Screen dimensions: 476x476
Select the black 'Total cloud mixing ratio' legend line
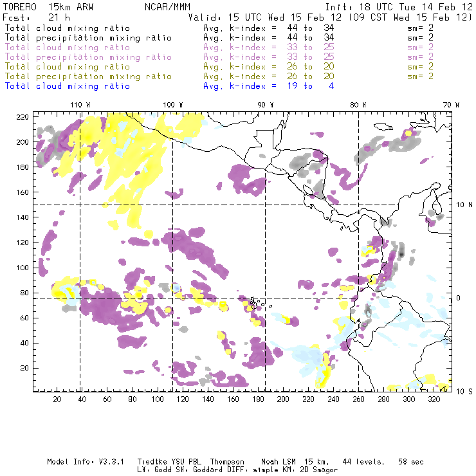[x=68, y=28]
